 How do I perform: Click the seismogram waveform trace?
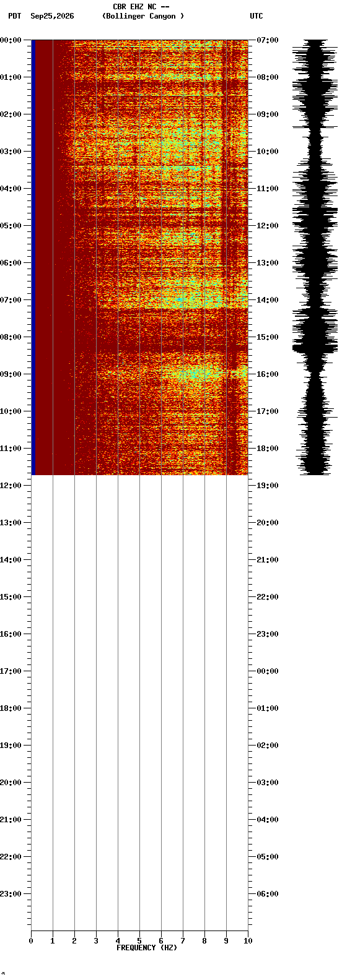315,257
